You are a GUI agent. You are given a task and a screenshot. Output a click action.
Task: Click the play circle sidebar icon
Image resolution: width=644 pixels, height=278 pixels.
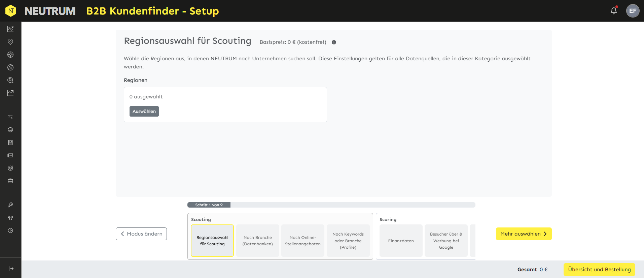pos(10,230)
